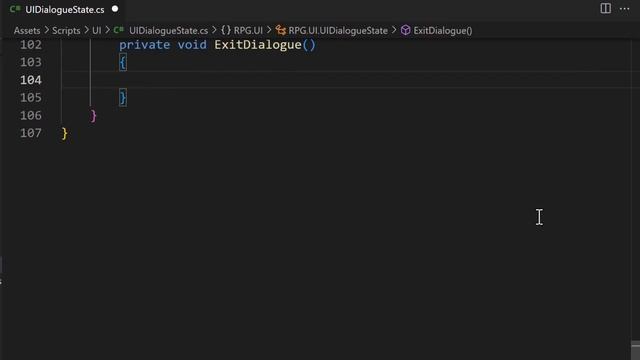The height and width of the screenshot is (360, 640).
Task: Click line number 106 in the gutter
Action: (x=31, y=116)
